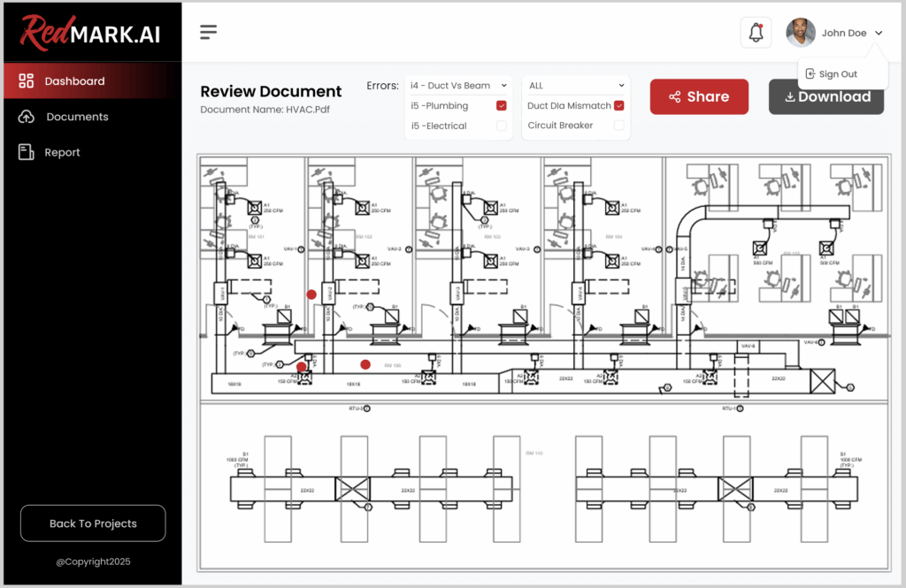Enable the i5 -Electrical checkbox
906x588 pixels.
point(502,126)
